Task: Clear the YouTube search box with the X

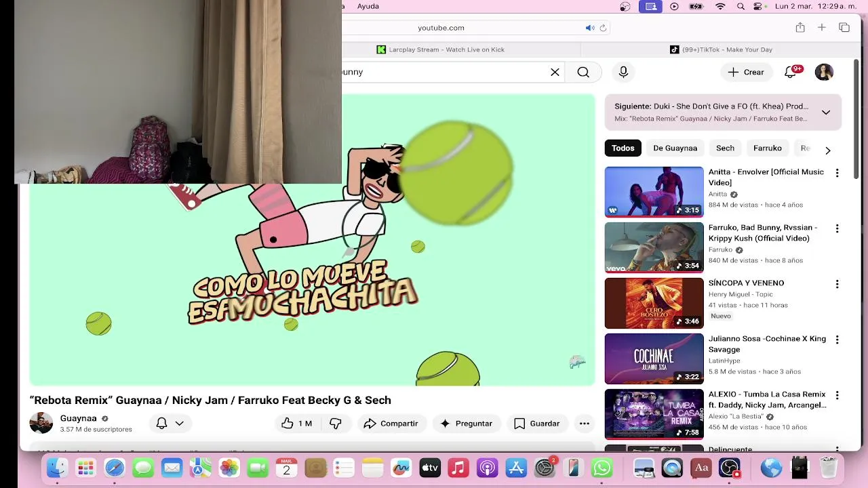Action: (x=555, y=72)
